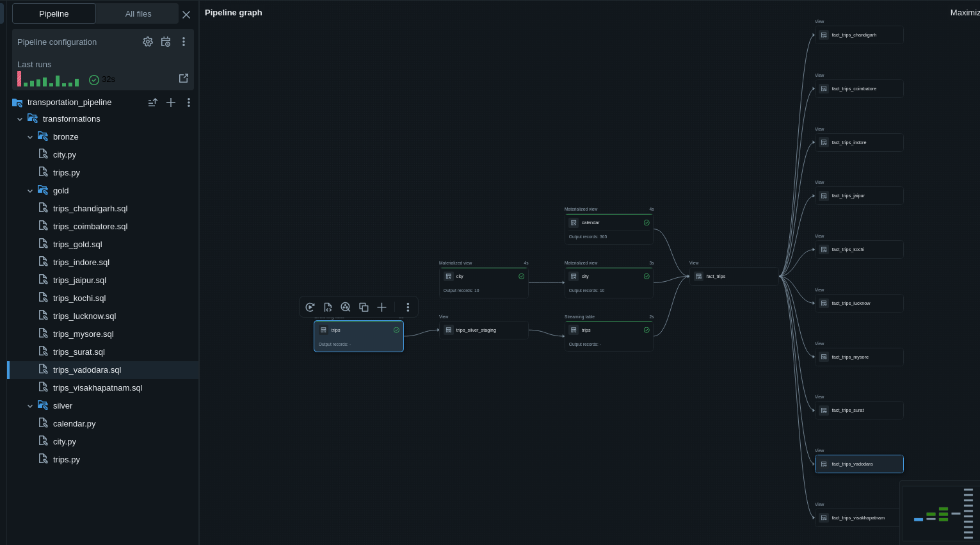Click the red failed bar in Last runs
The height and width of the screenshot is (545, 980).
19,79
